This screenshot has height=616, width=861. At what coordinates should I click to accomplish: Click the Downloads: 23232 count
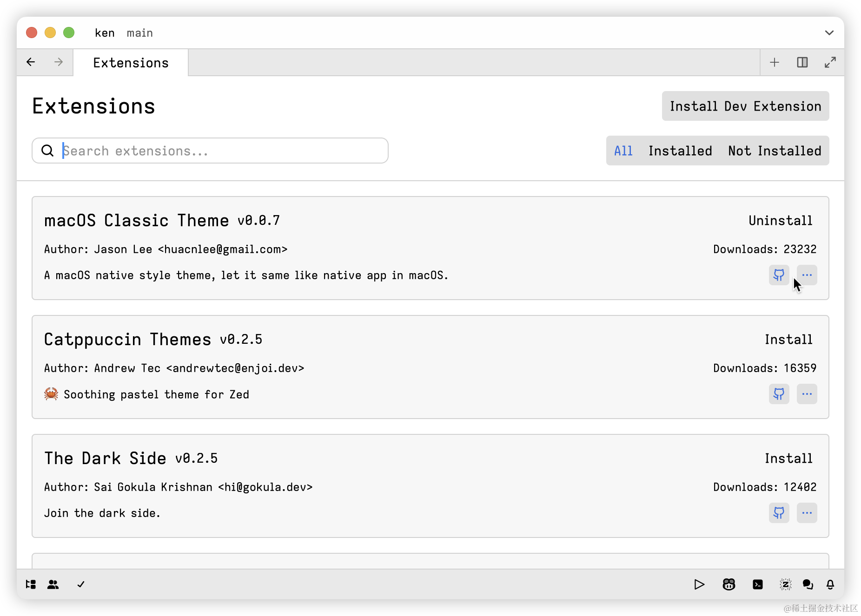(765, 249)
